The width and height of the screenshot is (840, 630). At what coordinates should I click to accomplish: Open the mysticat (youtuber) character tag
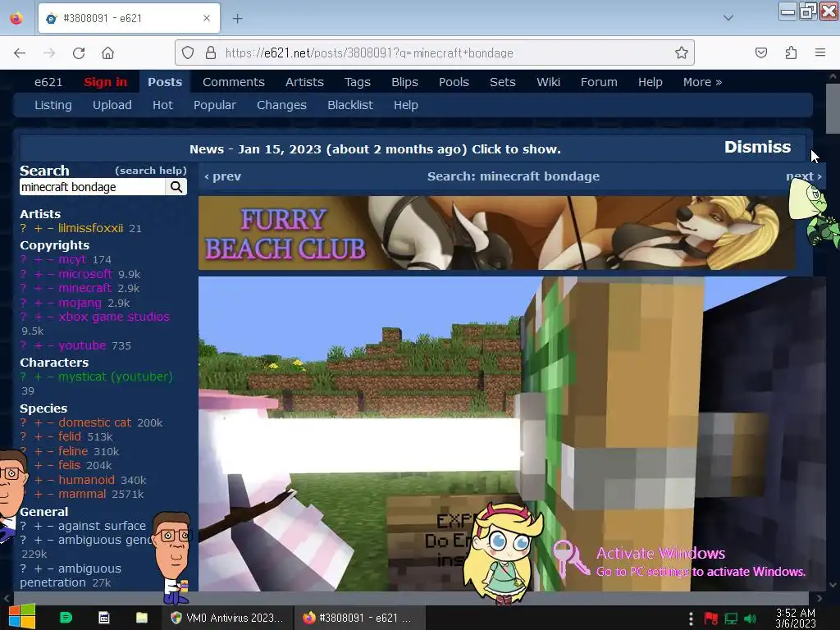click(x=115, y=377)
